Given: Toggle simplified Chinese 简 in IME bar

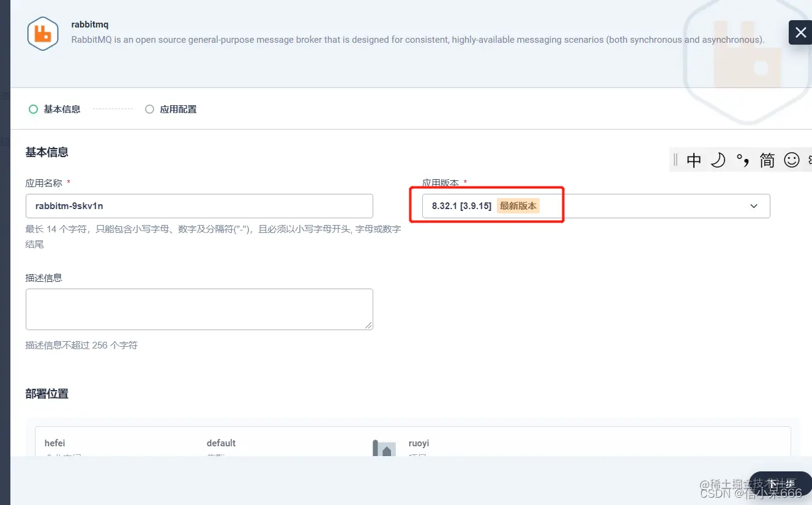Looking at the screenshot, I should (767, 160).
